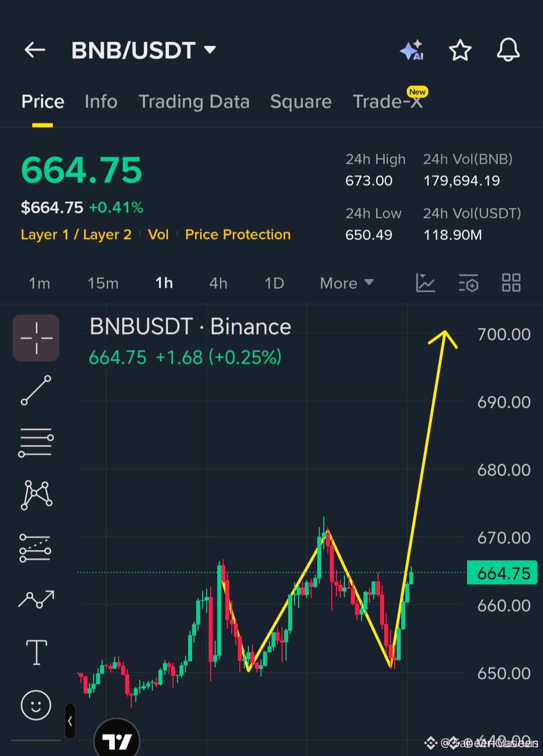Screen dimensions: 543x756
Task: Select the XABCD pattern tool
Action: 36,495
